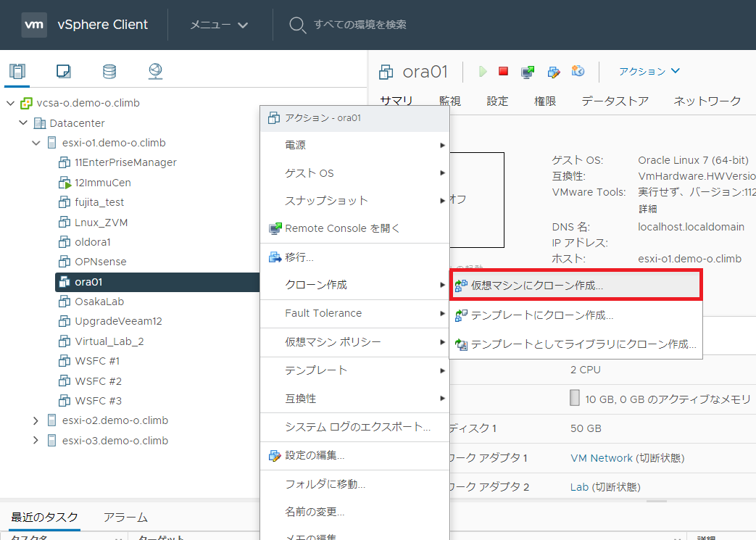This screenshot has height=540, width=756.
Task: Click VM icon beside fujita_test
Action: [64, 202]
